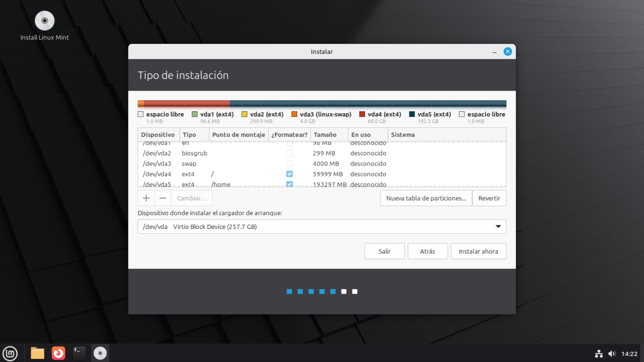The image size is (644, 362).
Task: Launch the file manager from taskbar
Action: pos(37,353)
